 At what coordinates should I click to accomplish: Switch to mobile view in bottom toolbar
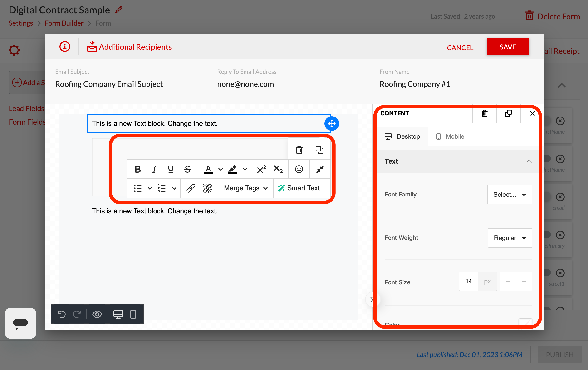(133, 314)
